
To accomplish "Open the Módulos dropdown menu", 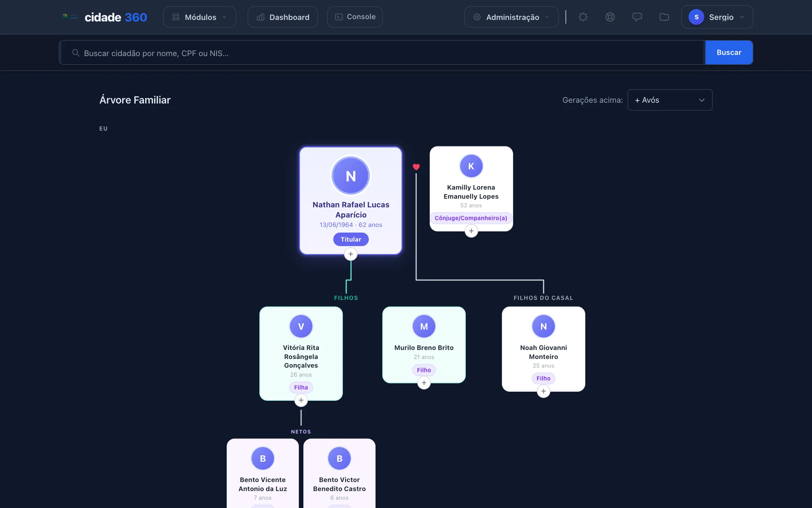I will tap(200, 17).
